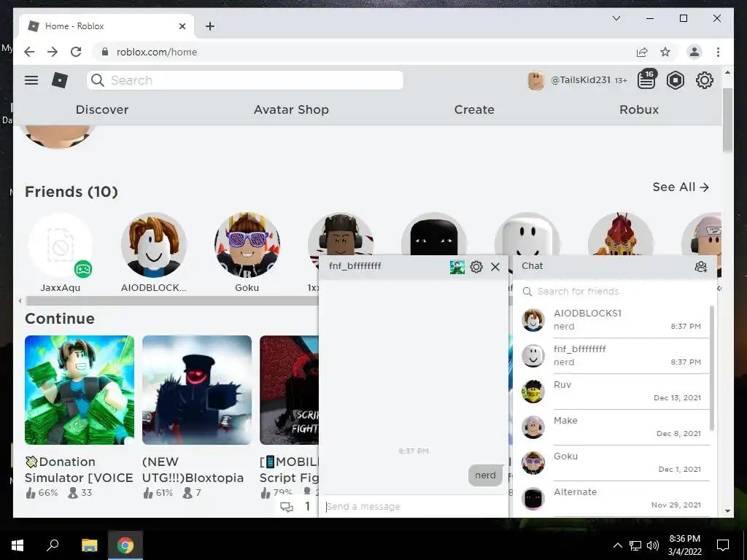Open the Robux balance icon
This screenshot has width=747, height=560.
point(675,80)
